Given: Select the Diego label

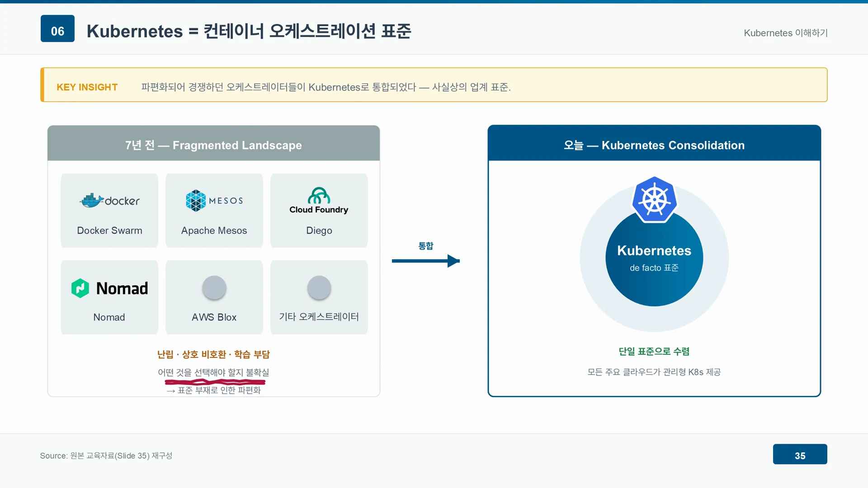Looking at the screenshot, I should tap(319, 230).
